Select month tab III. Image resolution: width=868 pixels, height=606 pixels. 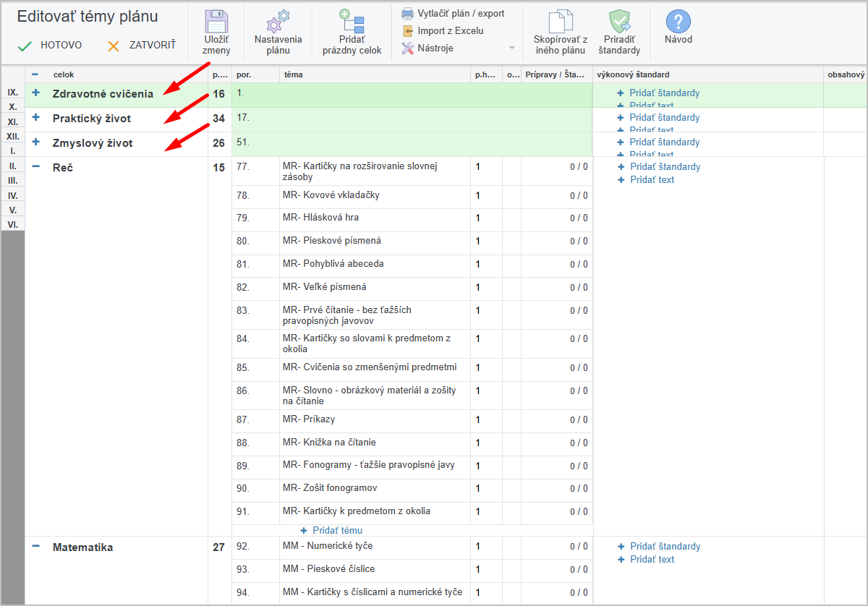(x=13, y=180)
